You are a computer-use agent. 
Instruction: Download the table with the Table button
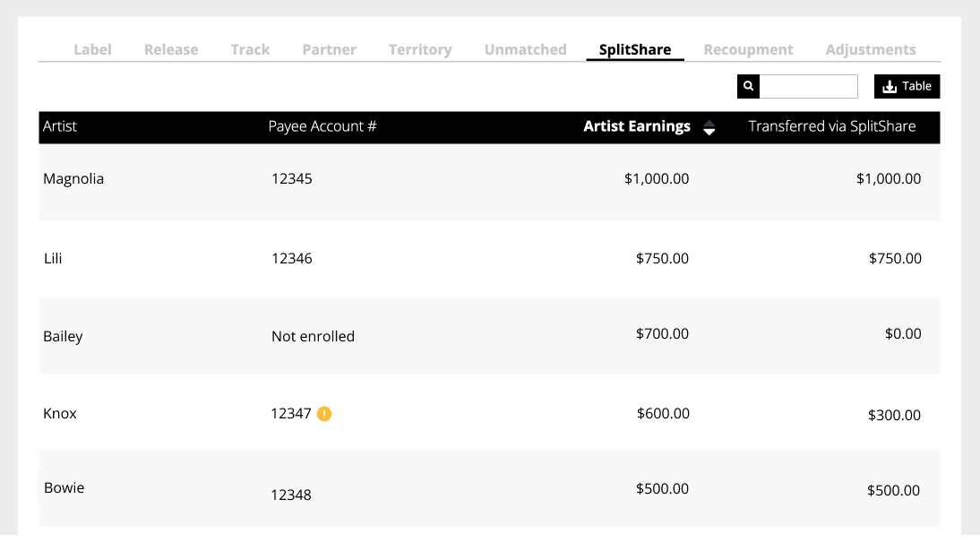(x=907, y=86)
